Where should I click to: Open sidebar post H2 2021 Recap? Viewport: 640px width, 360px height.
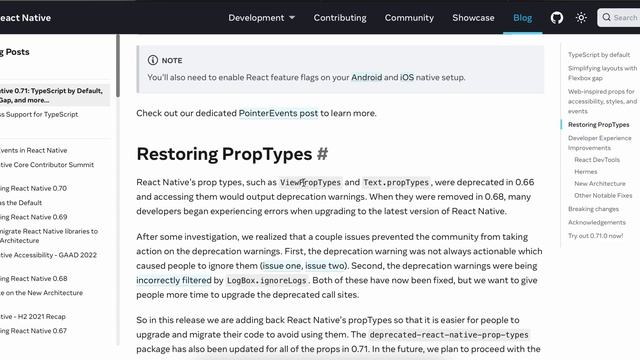click(33, 316)
